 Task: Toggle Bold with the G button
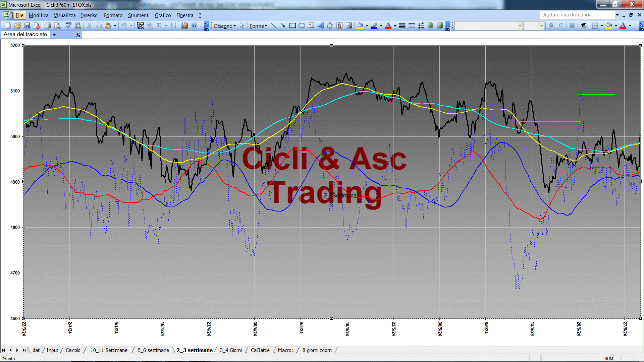coord(551,25)
